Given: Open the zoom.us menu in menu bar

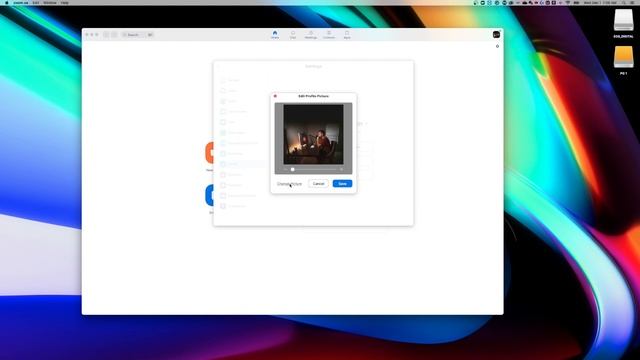Looking at the screenshot, I should pos(20,2).
